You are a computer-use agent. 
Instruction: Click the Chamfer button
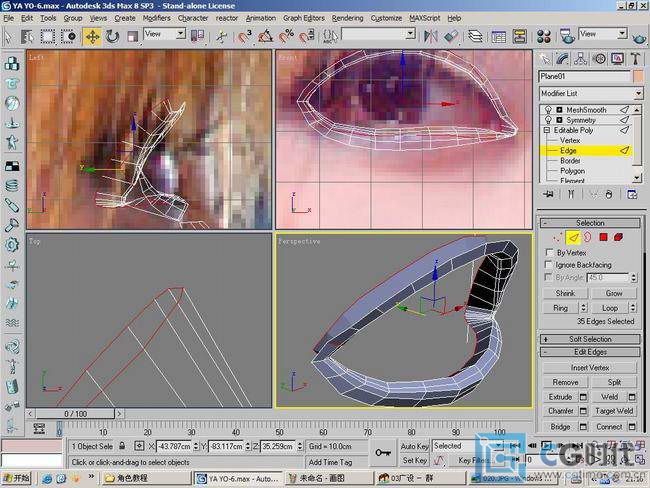point(560,411)
